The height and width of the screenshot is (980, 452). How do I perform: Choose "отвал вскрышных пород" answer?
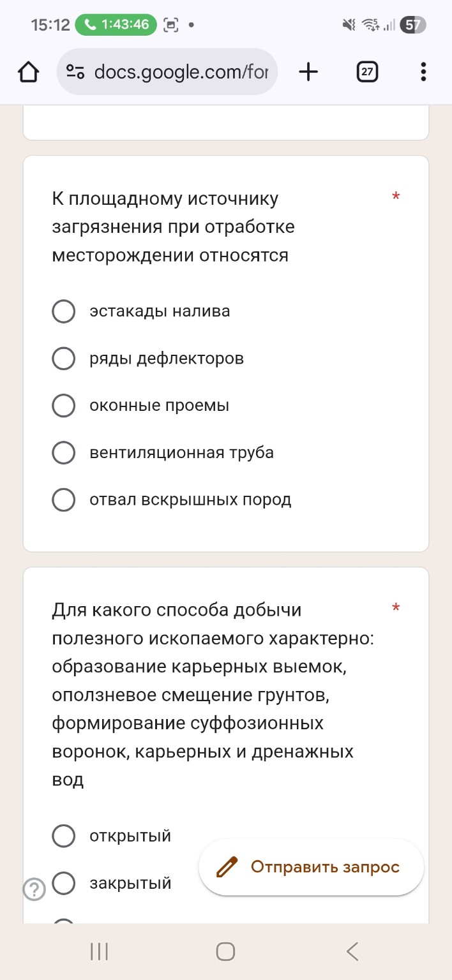(x=63, y=500)
